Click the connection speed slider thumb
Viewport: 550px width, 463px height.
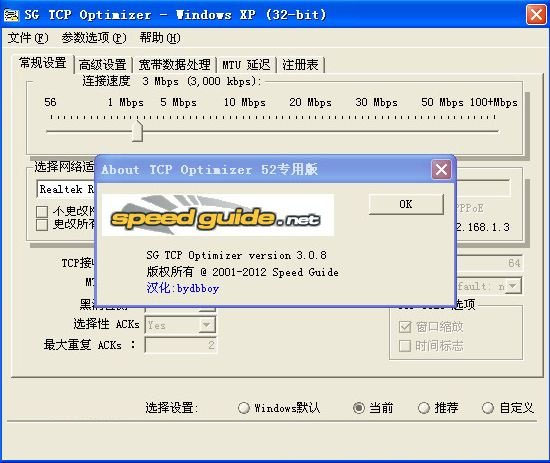coord(138,131)
